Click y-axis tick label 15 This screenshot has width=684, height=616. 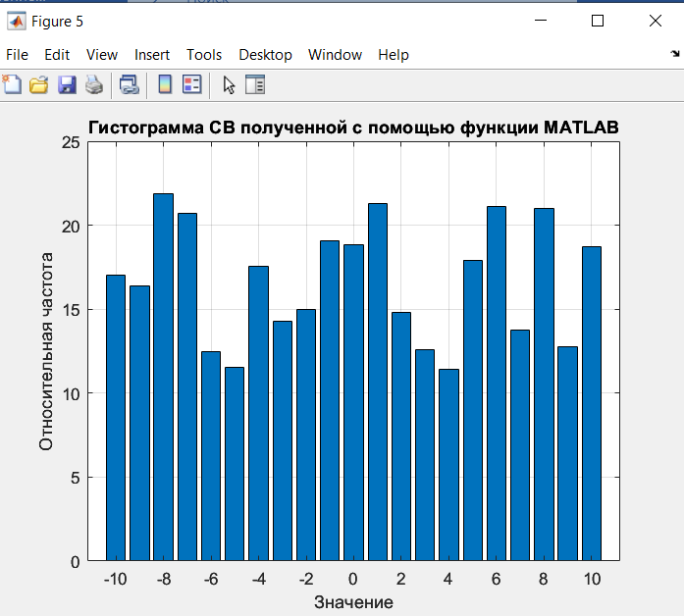click(x=71, y=310)
